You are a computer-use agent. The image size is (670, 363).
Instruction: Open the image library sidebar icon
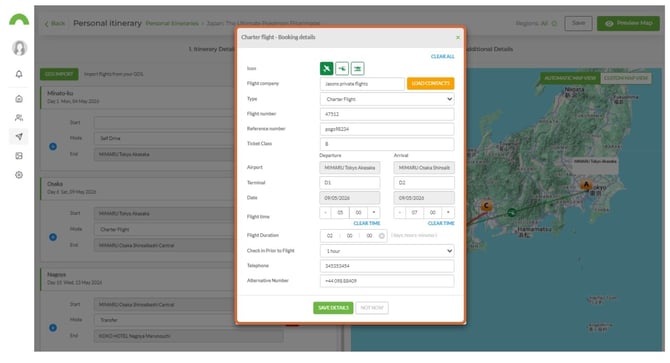(x=19, y=156)
